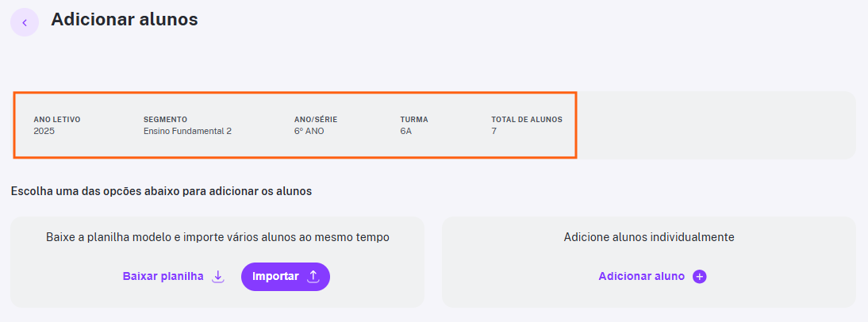
Task: Click the download icon beside Baixar planilha
Action: pos(218,277)
